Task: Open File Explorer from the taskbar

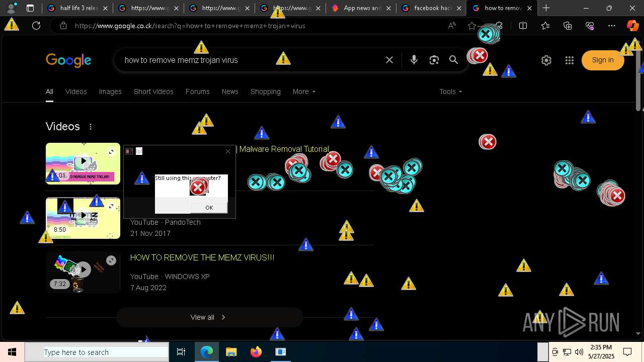Action: point(231,352)
